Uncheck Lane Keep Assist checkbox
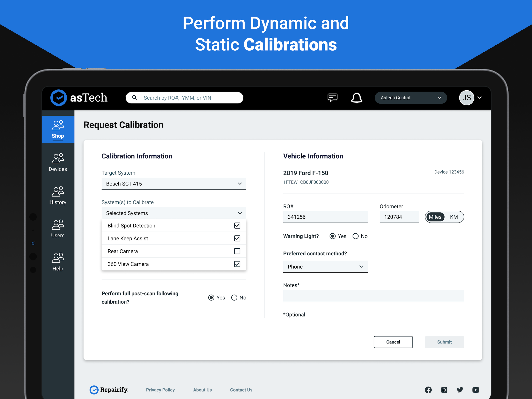532x399 pixels. [x=237, y=238]
